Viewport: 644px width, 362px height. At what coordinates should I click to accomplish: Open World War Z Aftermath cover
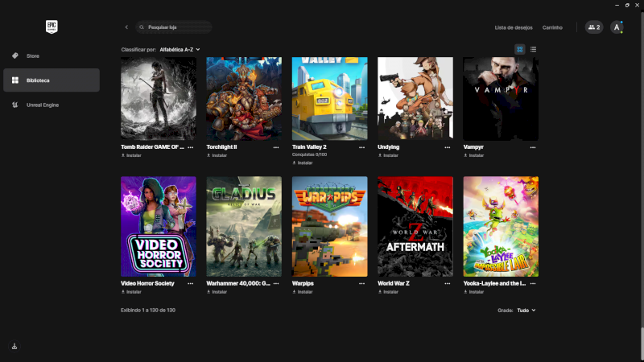coord(415,227)
